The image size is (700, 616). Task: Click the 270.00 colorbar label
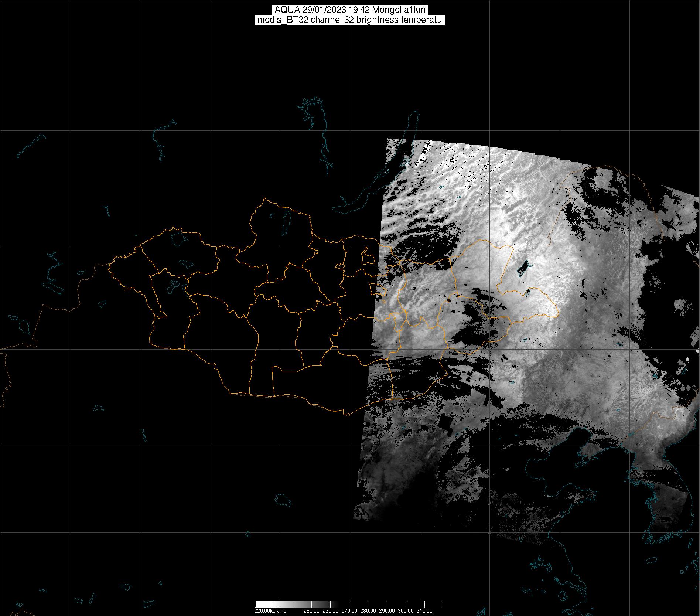[x=349, y=611]
